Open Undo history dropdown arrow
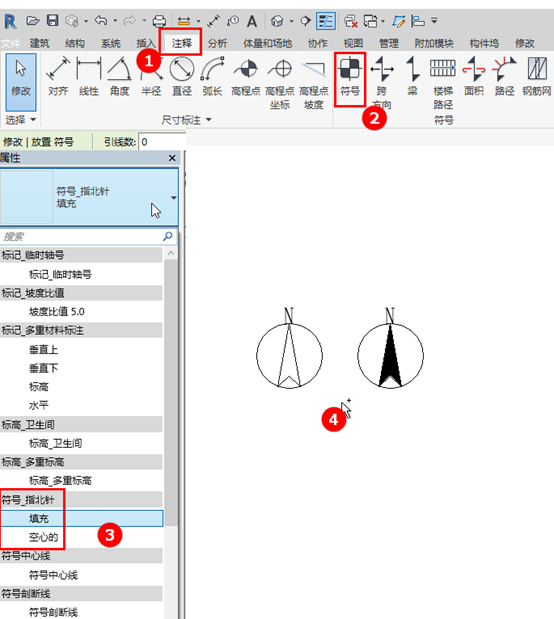Screen dimensions: 554x619 115,21
